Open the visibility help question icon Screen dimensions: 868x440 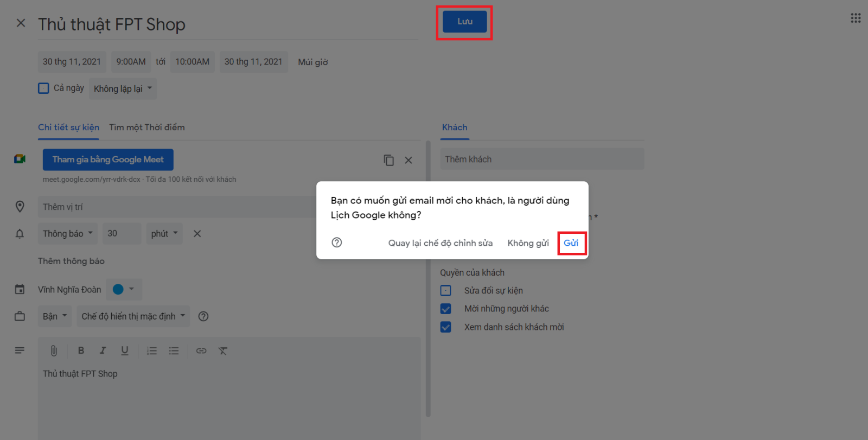(x=203, y=316)
